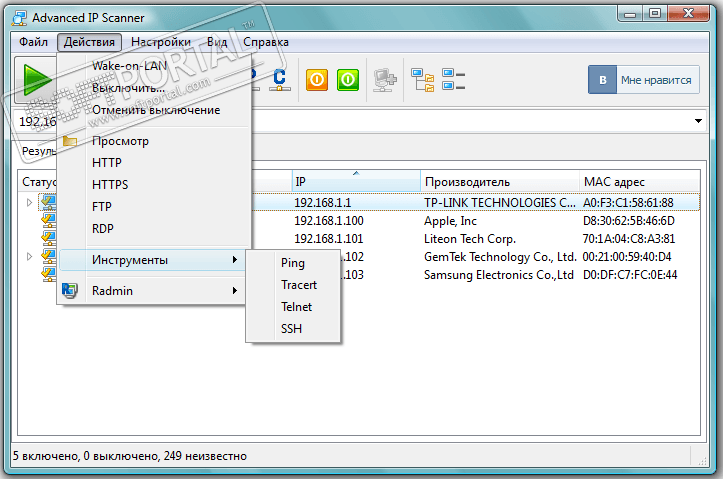Click MAC address 70:1A:04:C8:A3:81

pyautogui.click(x=628, y=239)
